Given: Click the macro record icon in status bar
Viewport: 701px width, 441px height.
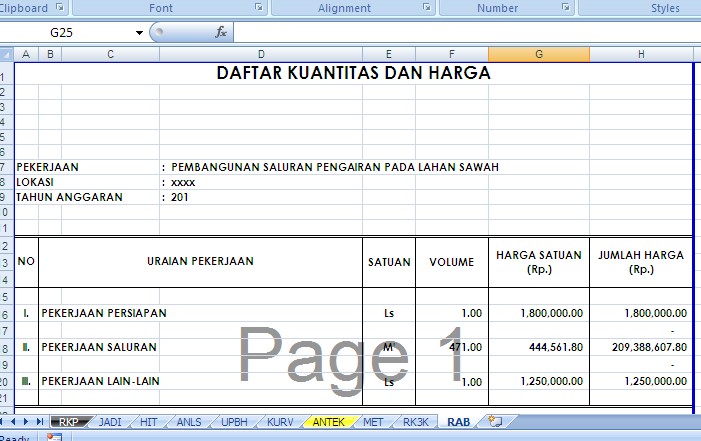Looking at the screenshot, I should pos(54,437).
